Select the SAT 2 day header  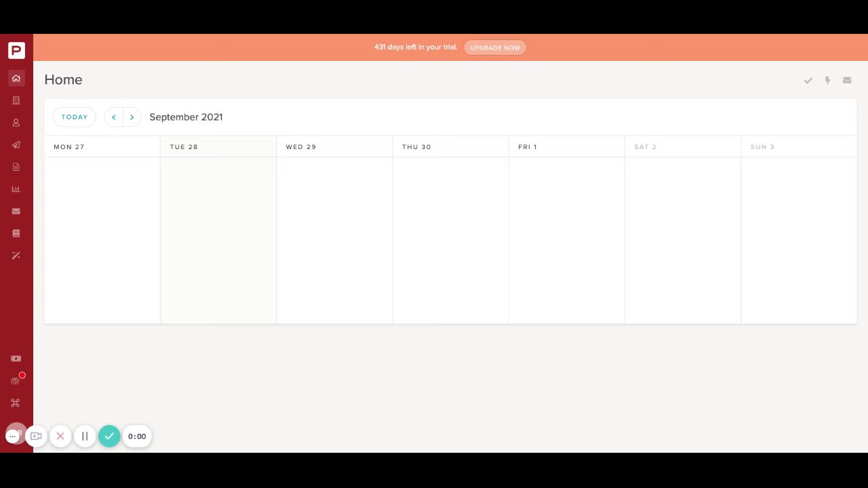pos(683,146)
